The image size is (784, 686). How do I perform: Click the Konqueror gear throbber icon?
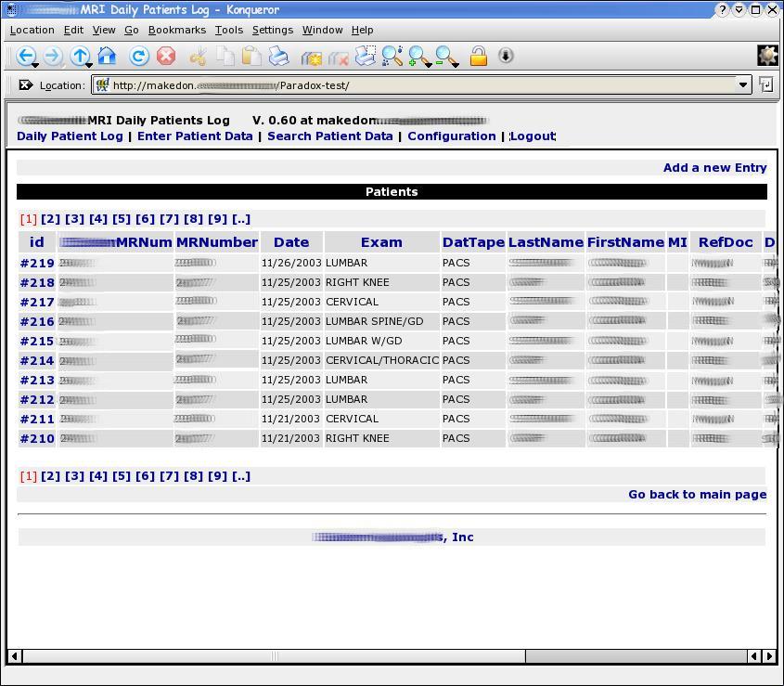pyautogui.click(x=767, y=56)
